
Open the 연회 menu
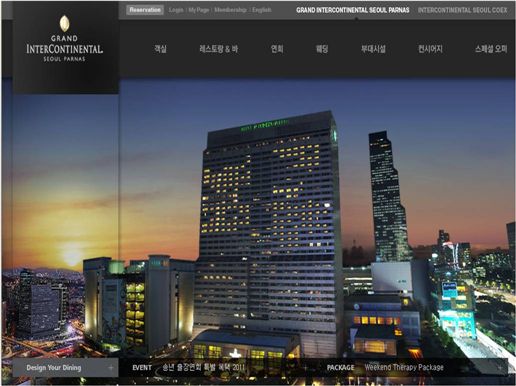[x=277, y=49]
